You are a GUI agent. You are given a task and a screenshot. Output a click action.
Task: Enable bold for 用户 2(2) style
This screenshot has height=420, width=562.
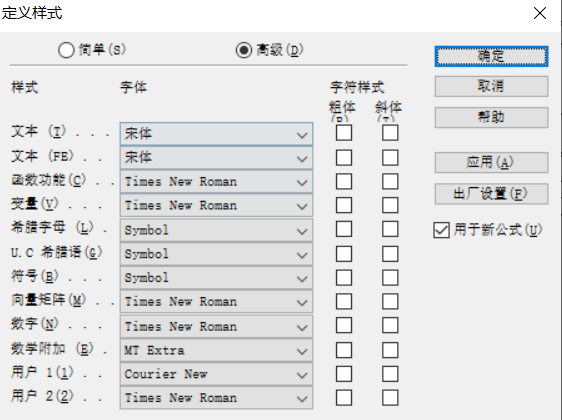(x=344, y=398)
